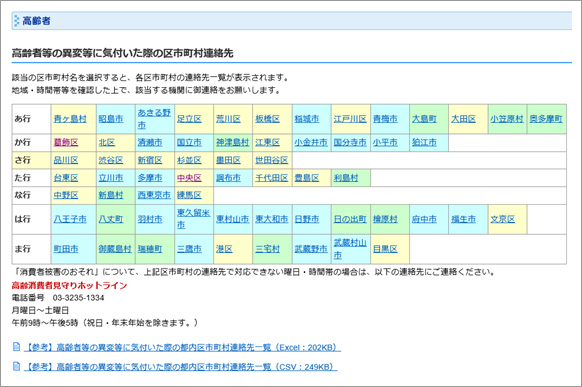Click the document icon beside the CSV reference link
This screenshot has height=387, width=582.
click(16, 366)
